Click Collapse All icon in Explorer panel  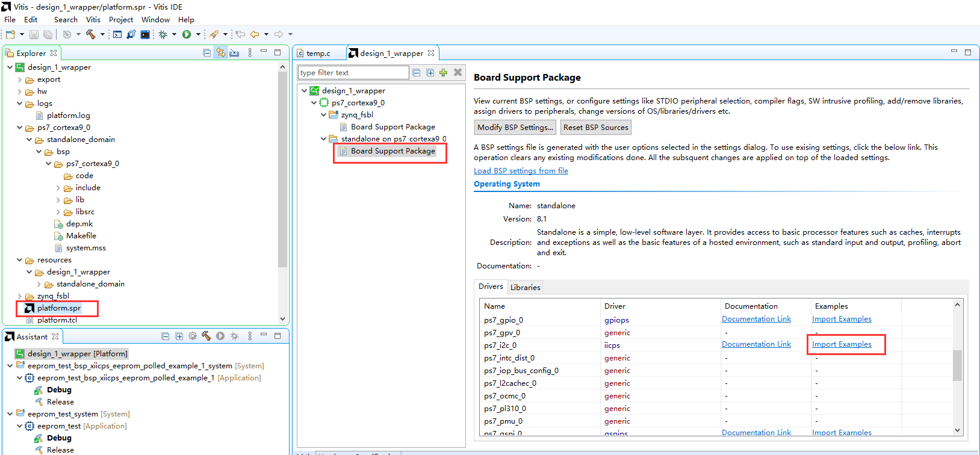pyautogui.click(x=207, y=53)
